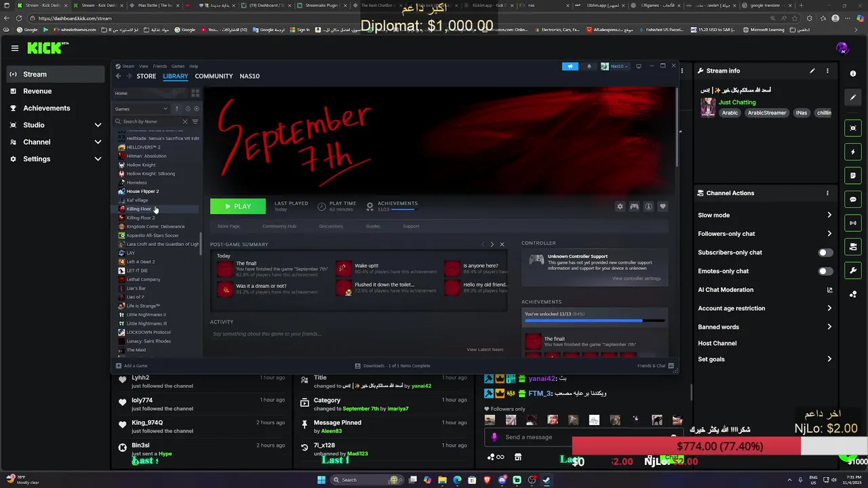Viewport: 868px width, 488px height.
Task: Open Steam LIBRARY tab
Action: (x=175, y=76)
